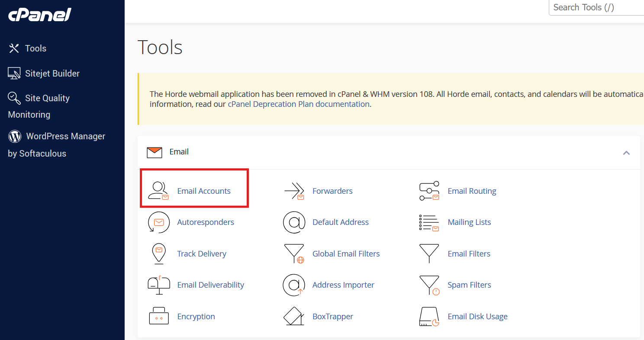Open the Mailing Lists link

pyautogui.click(x=469, y=222)
